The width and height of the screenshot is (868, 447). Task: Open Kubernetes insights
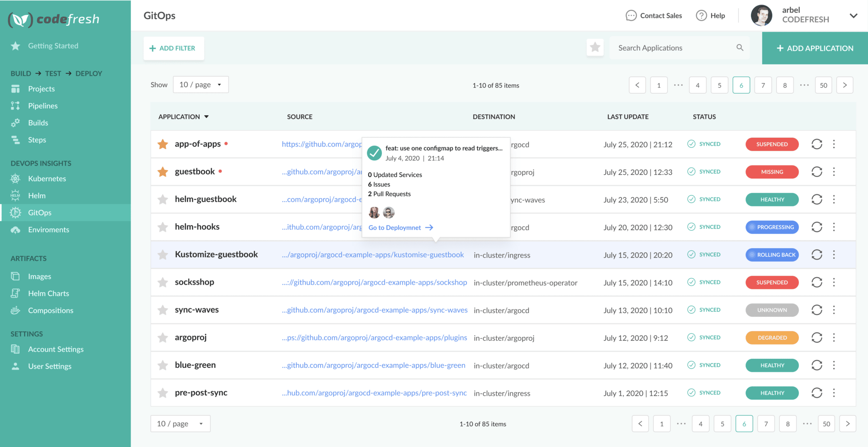coord(47,178)
